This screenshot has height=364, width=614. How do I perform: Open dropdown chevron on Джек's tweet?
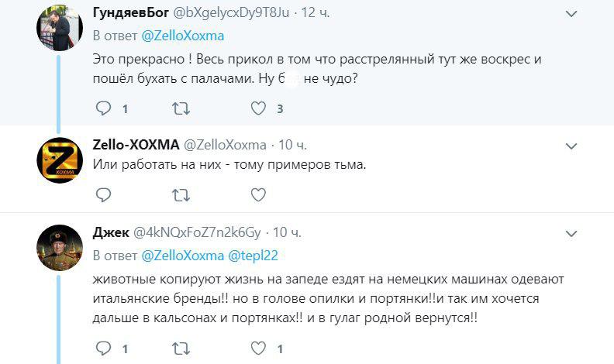[571, 233]
